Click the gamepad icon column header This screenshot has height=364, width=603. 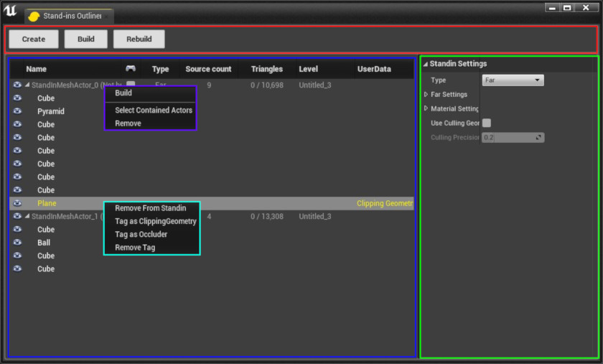coord(131,69)
